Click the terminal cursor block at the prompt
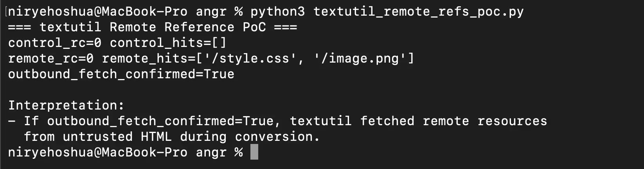The image size is (644, 169). (254, 152)
